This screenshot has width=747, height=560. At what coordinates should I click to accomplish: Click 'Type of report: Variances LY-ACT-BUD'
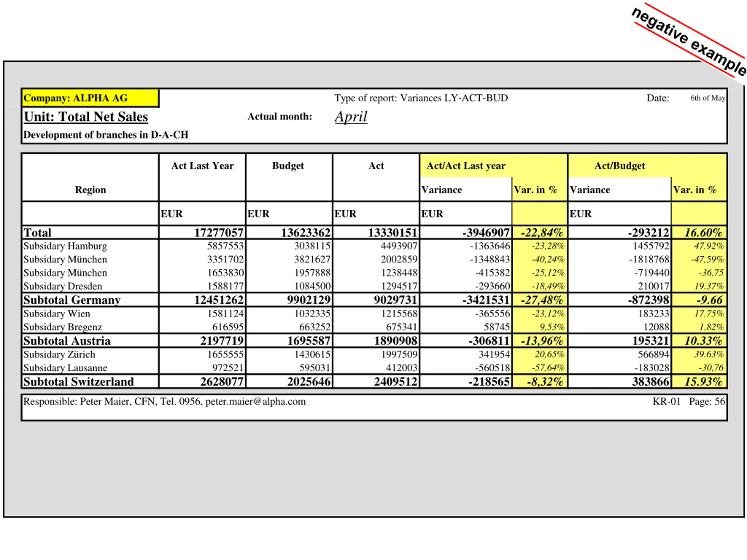pyautogui.click(x=421, y=98)
